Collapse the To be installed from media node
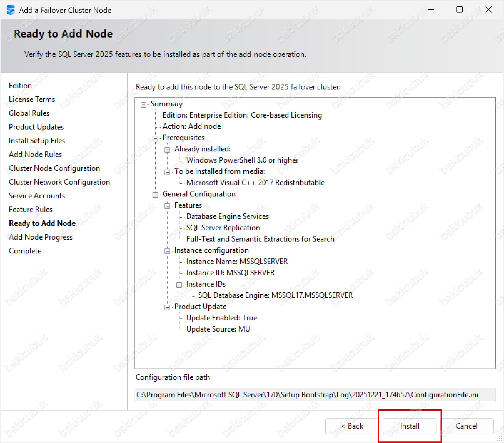The height and width of the screenshot is (443, 504). pos(167,172)
